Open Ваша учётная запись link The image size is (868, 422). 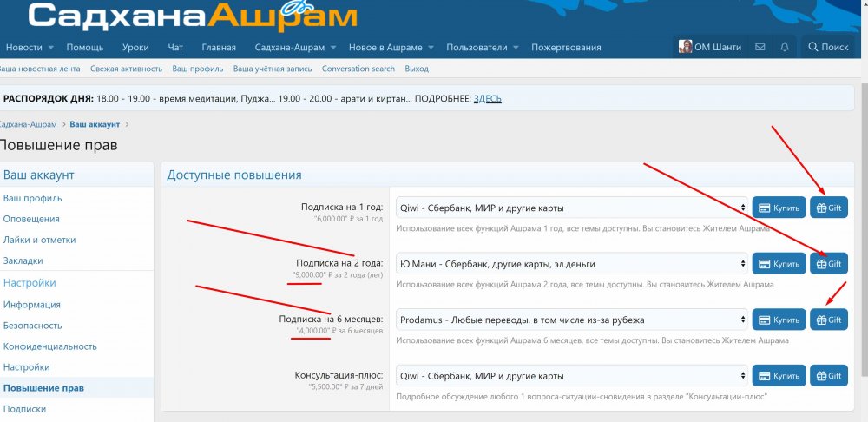[273, 69]
